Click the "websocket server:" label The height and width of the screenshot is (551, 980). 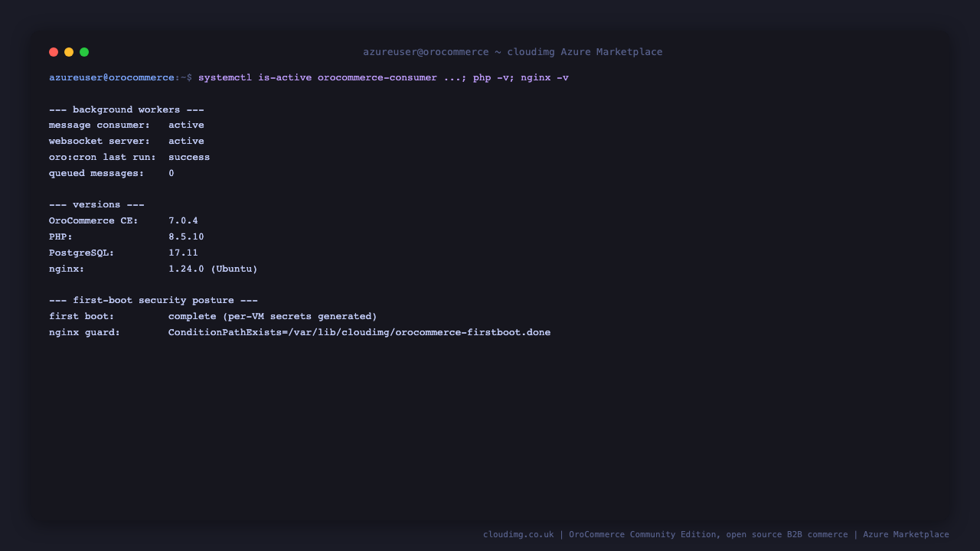coord(100,142)
